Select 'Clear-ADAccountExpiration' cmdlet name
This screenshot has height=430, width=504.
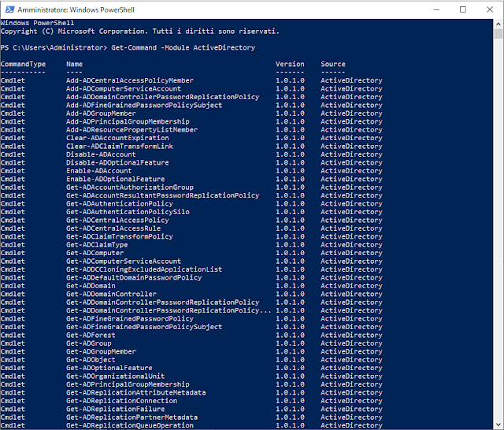(x=117, y=138)
